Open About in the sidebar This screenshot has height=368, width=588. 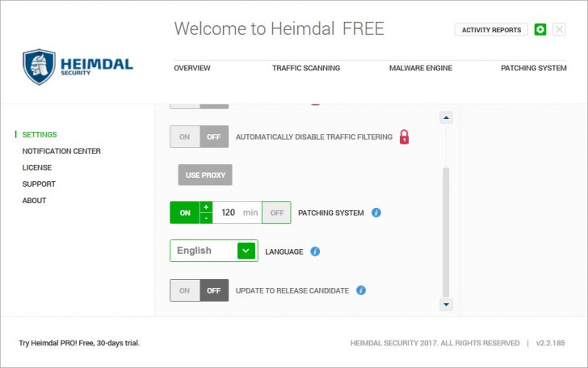click(x=34, y=201)
